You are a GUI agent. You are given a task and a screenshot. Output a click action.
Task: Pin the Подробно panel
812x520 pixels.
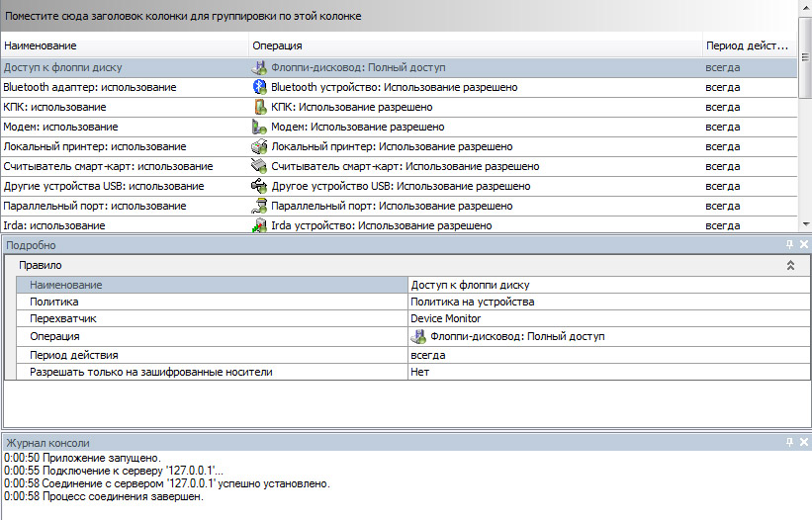click(789, 245)
